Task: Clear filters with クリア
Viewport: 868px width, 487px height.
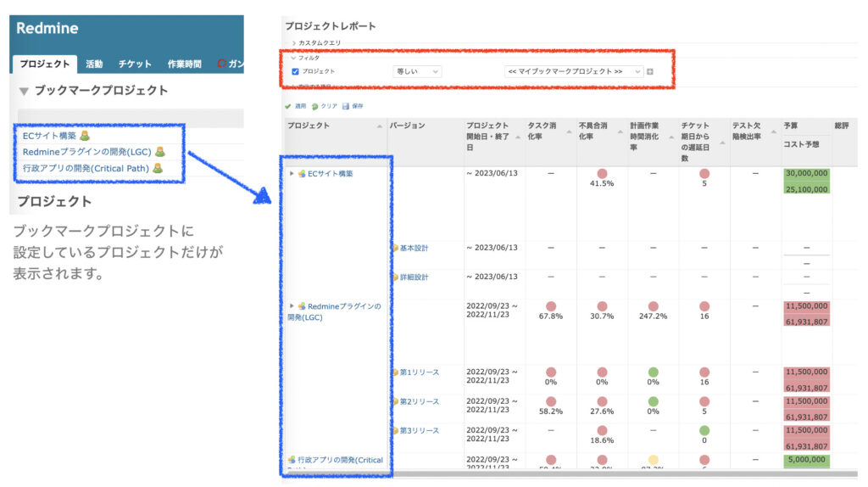Action: 325,106
